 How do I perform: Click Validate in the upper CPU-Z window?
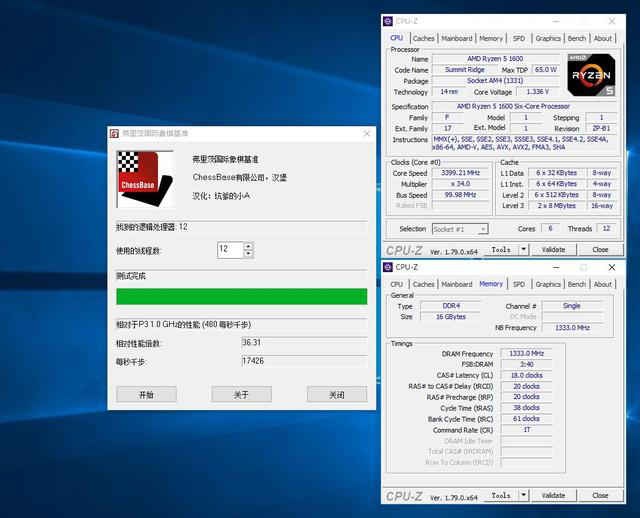(x=553, y=250)
